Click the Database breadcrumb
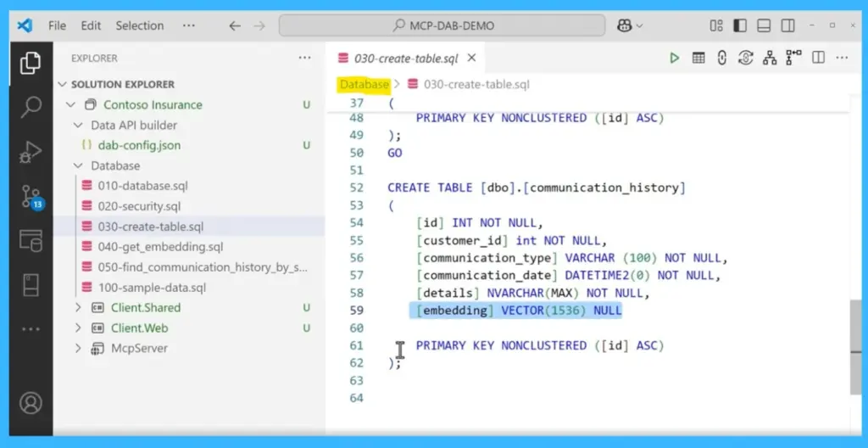The image size is (868, 448). coord(364,84)
